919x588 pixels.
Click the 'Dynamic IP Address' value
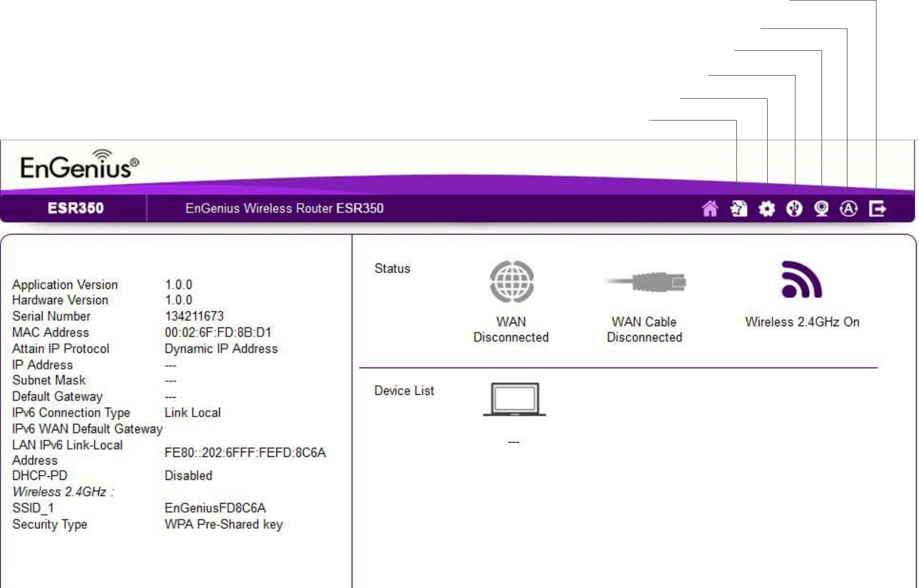click(x=221, y=349)
